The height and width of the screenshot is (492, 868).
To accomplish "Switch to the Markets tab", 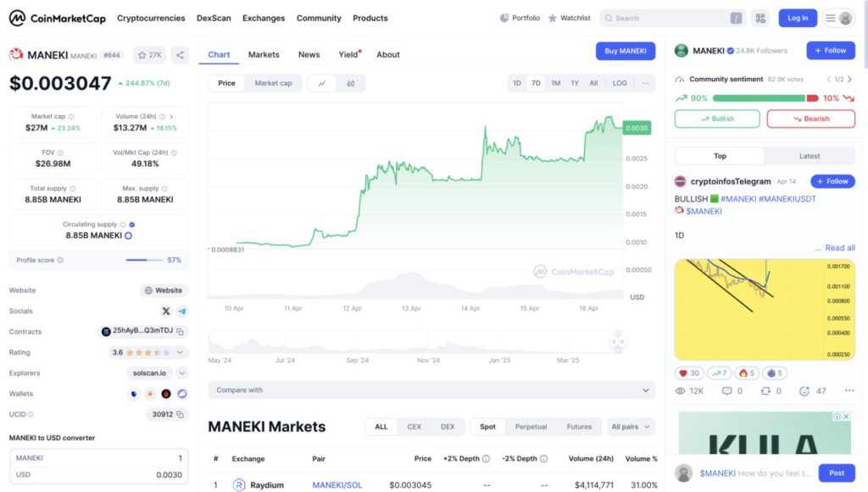I will click(x=264, y=54).
